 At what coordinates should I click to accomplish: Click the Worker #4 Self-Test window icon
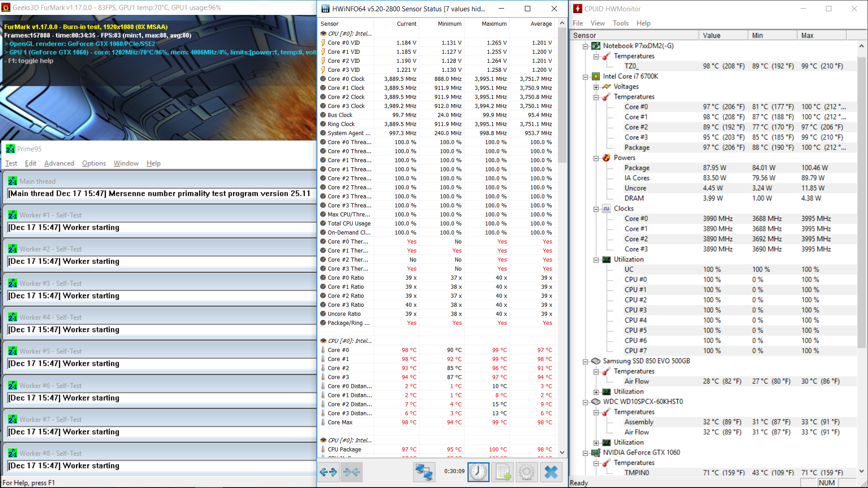tap(13, 317)
